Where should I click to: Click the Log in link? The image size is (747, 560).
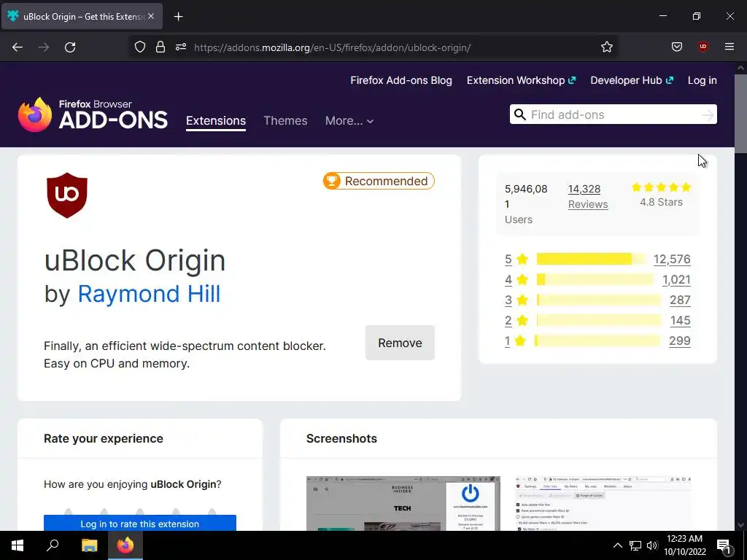(x=703, y=80)
